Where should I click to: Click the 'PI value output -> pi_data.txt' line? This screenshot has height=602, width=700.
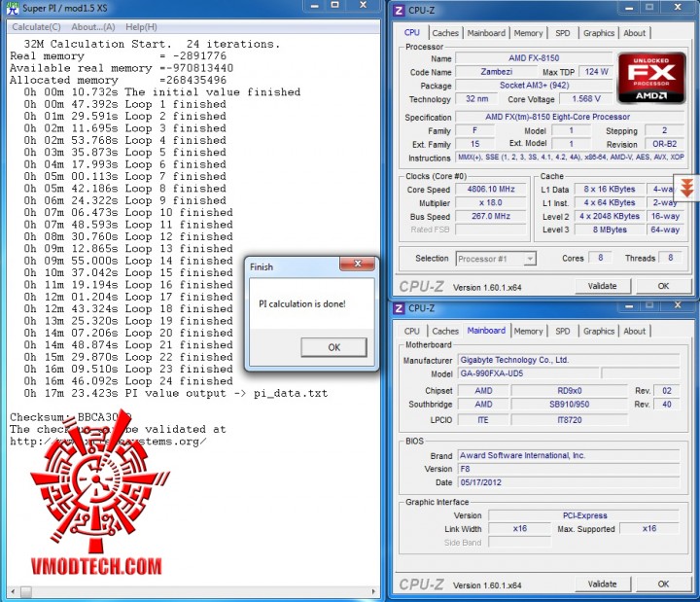point(175,393)
